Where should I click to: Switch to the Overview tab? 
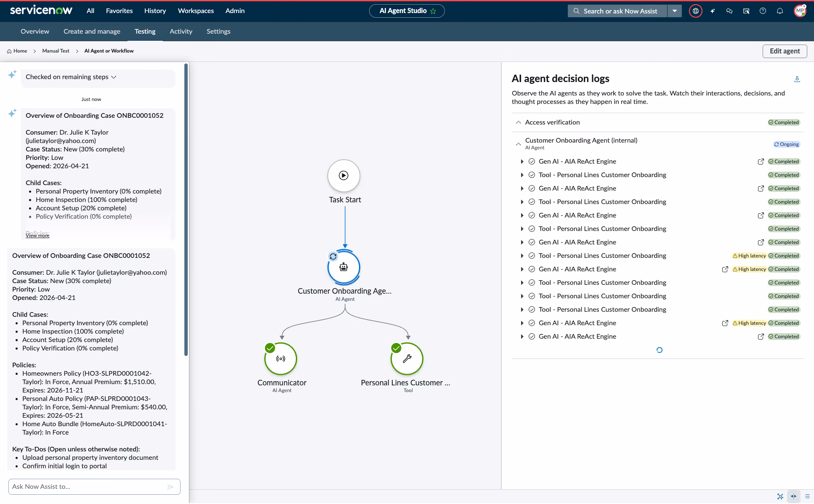(x=35, y=32)
